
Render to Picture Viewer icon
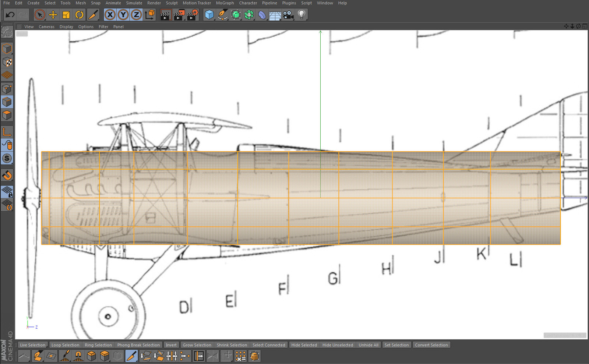click(179, 15)
